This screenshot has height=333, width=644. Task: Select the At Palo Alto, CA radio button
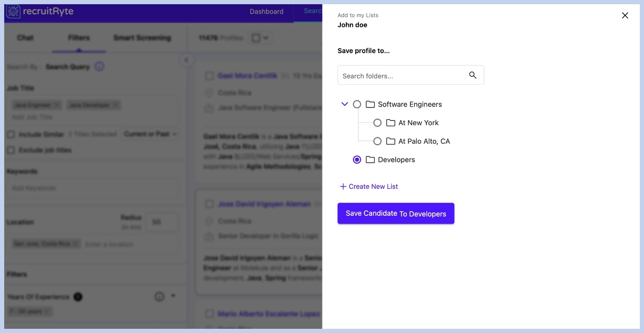click(378, 141)
